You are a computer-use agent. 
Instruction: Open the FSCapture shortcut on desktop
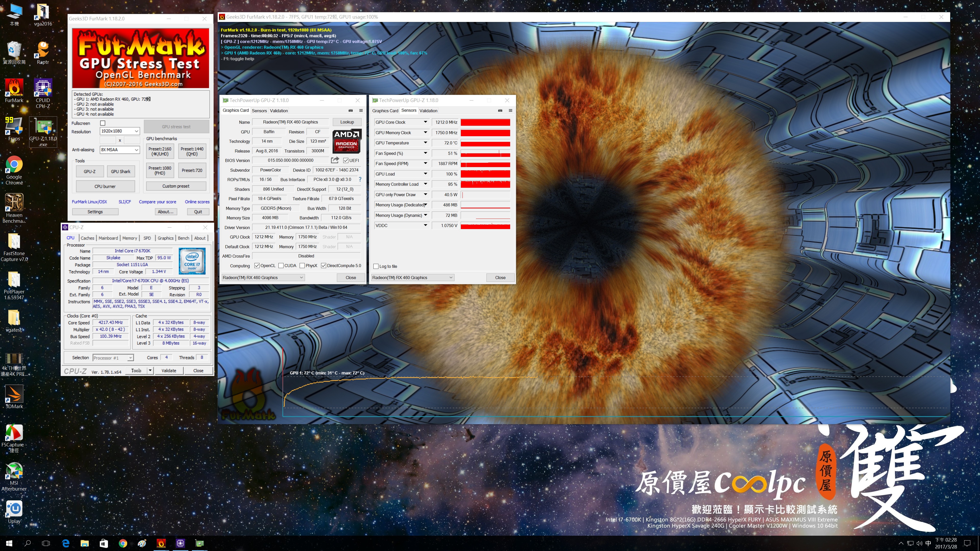point(14,438)
